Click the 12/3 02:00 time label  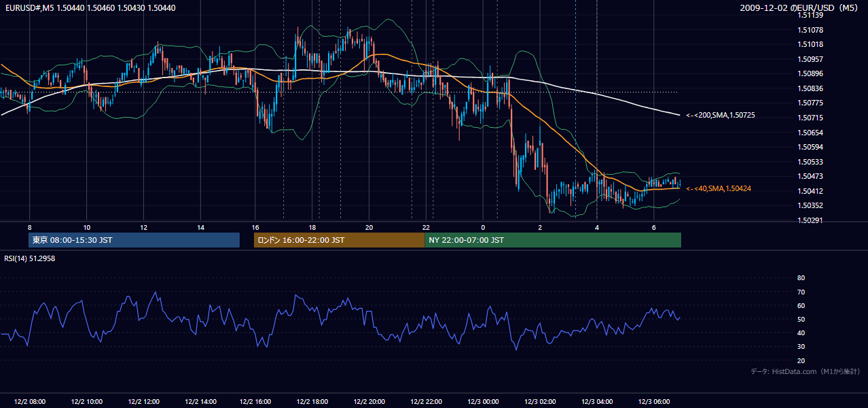coord(540,402)
